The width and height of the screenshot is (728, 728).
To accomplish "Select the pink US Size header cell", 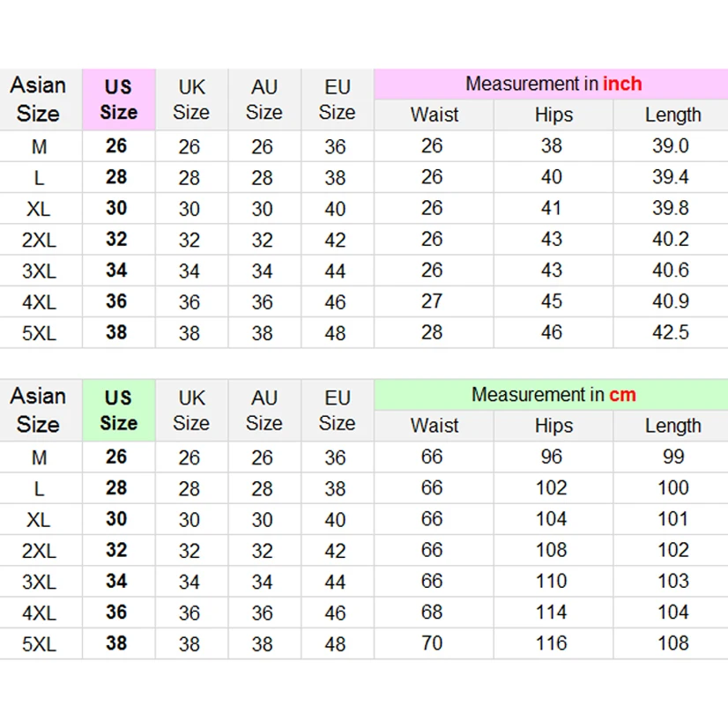I will click(x=118, y=100).
